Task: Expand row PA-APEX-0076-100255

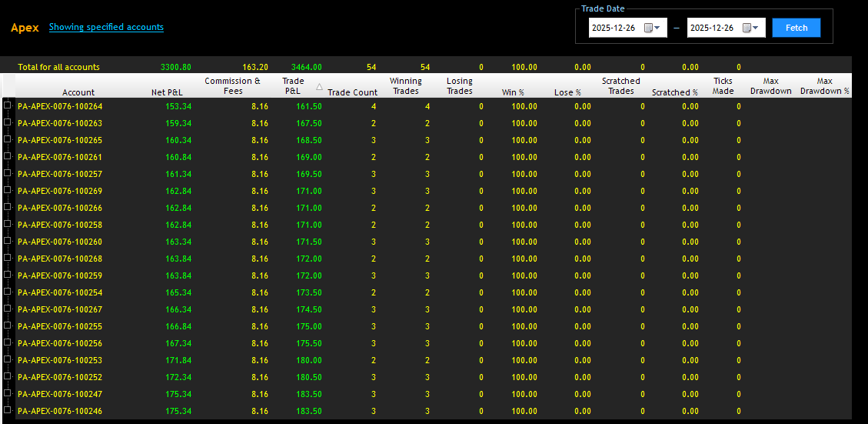Action: coord(7,326)
